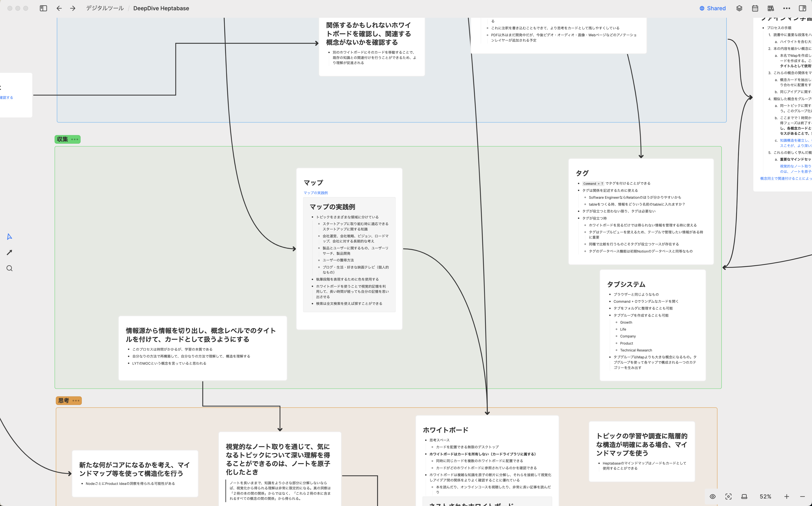This screenshot has height=506, width=812.
Task: Open the 収集 section options menu
Action: (x=74, y=139)
